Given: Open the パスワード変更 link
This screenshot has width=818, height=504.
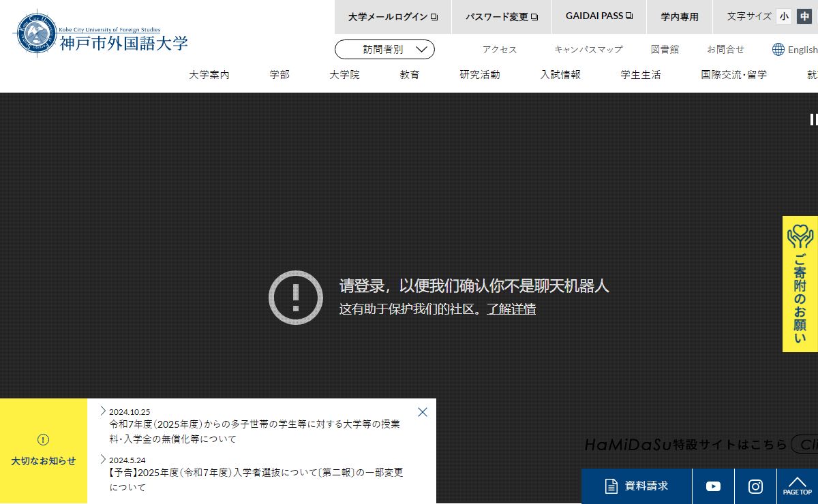Looking at the screenshot, I should click(x=502, y=17).
